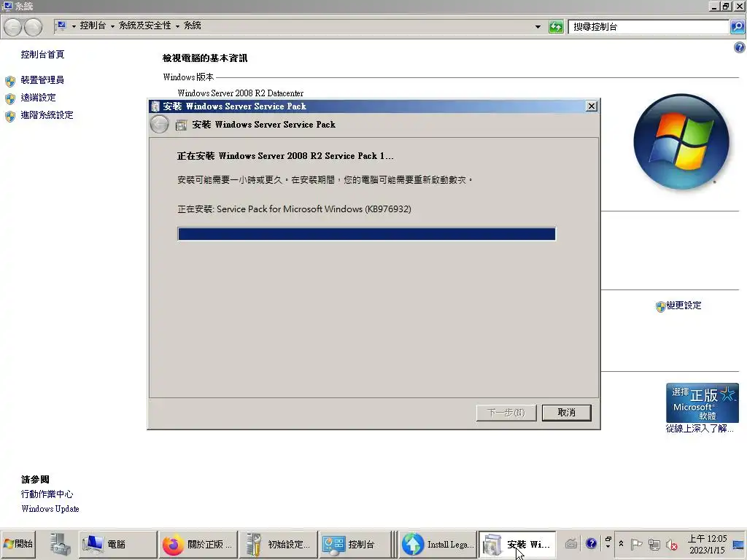747x560 pixels.
Task: Click 系統 breadcrumb in address bar
Action: [193, 26]
